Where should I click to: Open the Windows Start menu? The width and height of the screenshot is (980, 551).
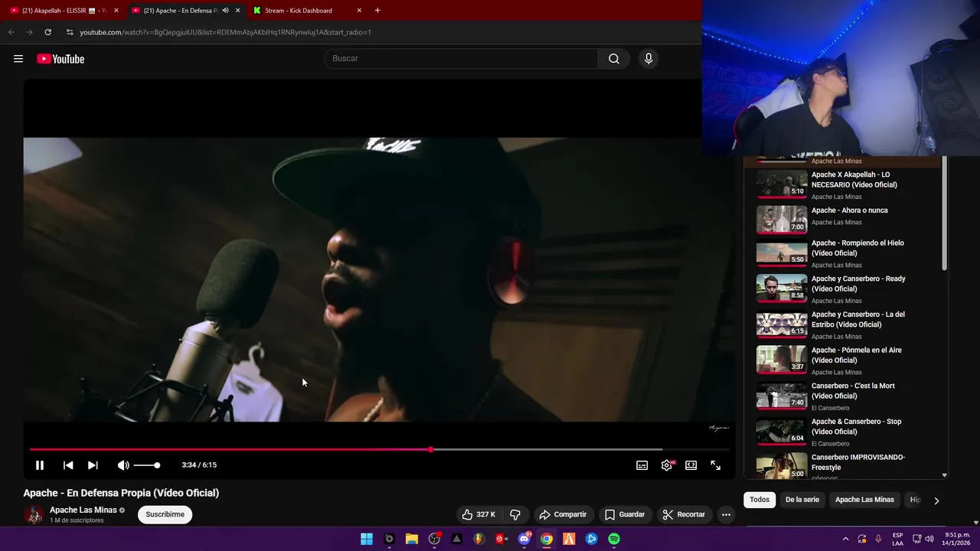coord(367,539)
